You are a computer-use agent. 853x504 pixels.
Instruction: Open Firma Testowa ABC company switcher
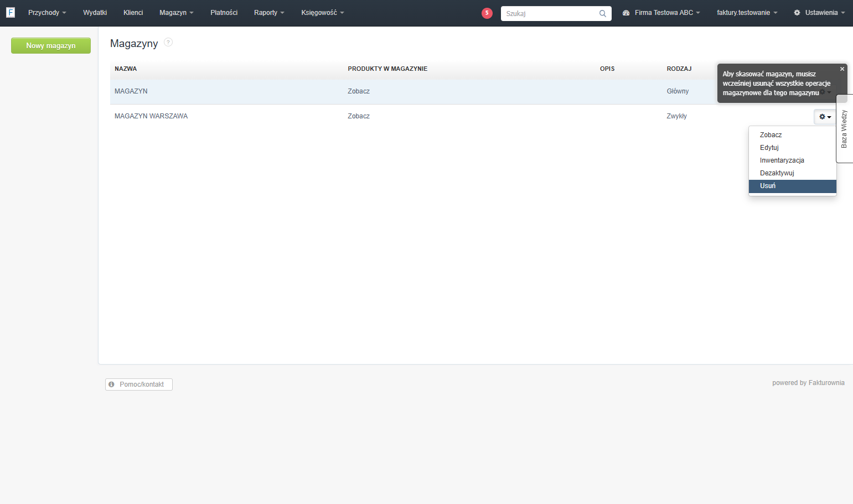pos(661,13)
